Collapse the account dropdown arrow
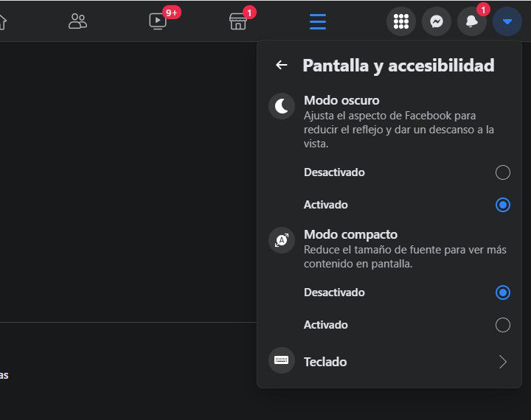The height and width of the screenshot is (420, 531). (507, 21)
